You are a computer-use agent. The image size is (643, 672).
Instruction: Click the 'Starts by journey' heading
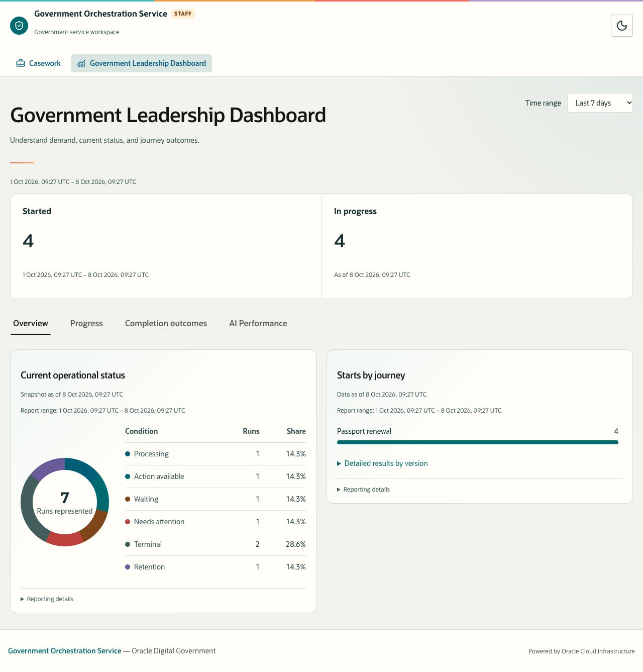(371, 375)
